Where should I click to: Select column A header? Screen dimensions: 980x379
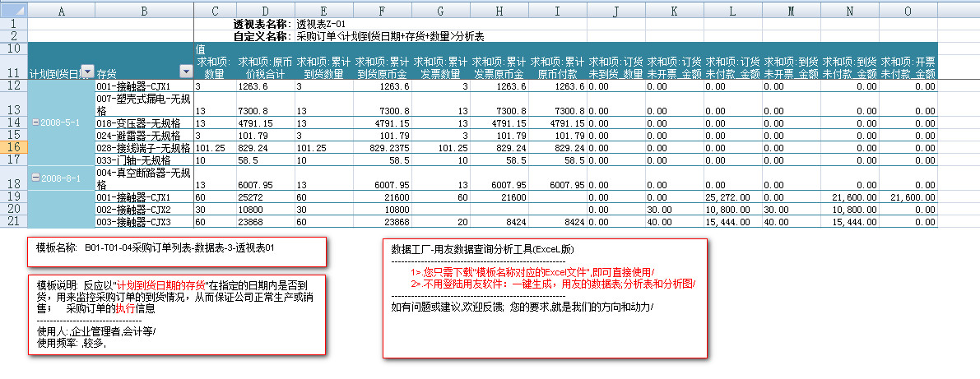click(x=62, y=11)
